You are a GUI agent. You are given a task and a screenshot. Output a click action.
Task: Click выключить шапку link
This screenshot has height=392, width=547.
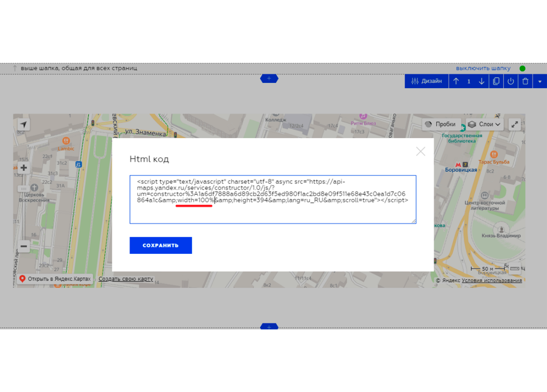click(483, 68)
